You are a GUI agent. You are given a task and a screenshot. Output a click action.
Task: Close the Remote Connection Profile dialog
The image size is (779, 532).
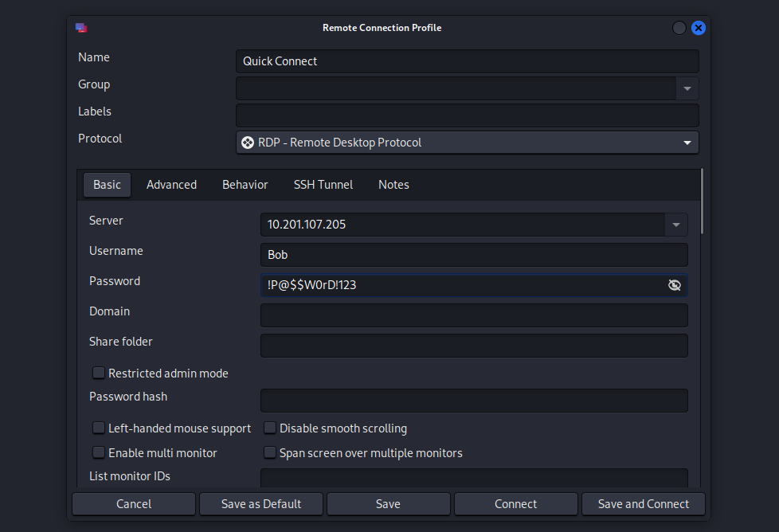pyautogui.click(x=698, y=28)
